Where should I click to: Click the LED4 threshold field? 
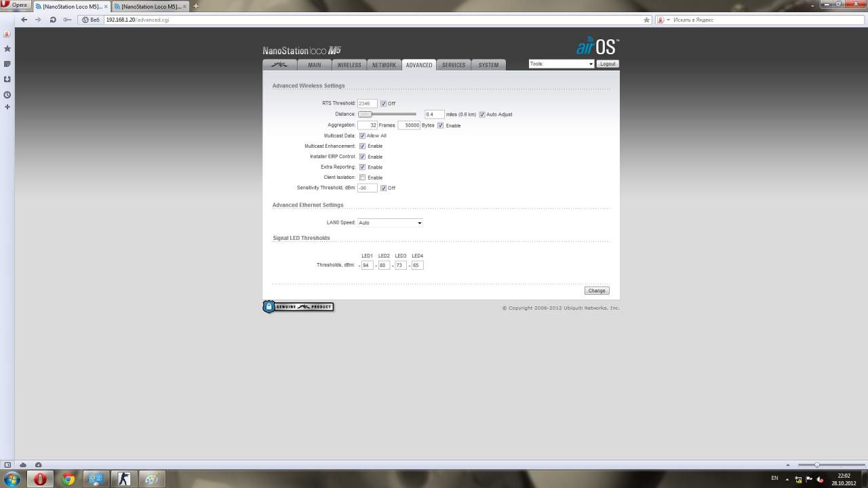[417, 265]
